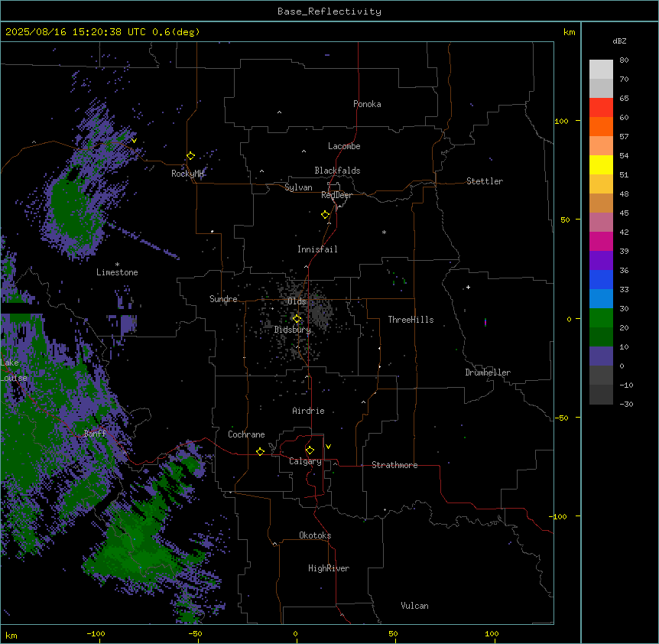The image size is (659, 644).
Task: Click the Innisfail label
Action: point(317,249)
